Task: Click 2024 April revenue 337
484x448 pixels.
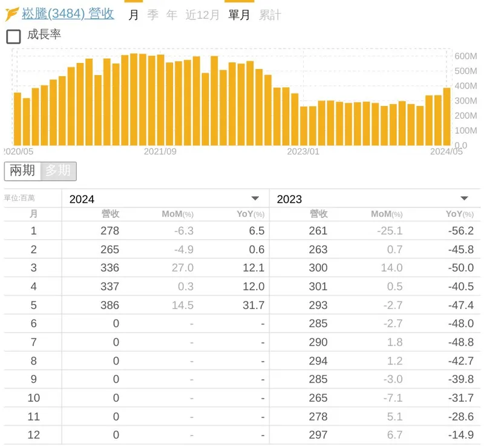Action: coord(110,286)
